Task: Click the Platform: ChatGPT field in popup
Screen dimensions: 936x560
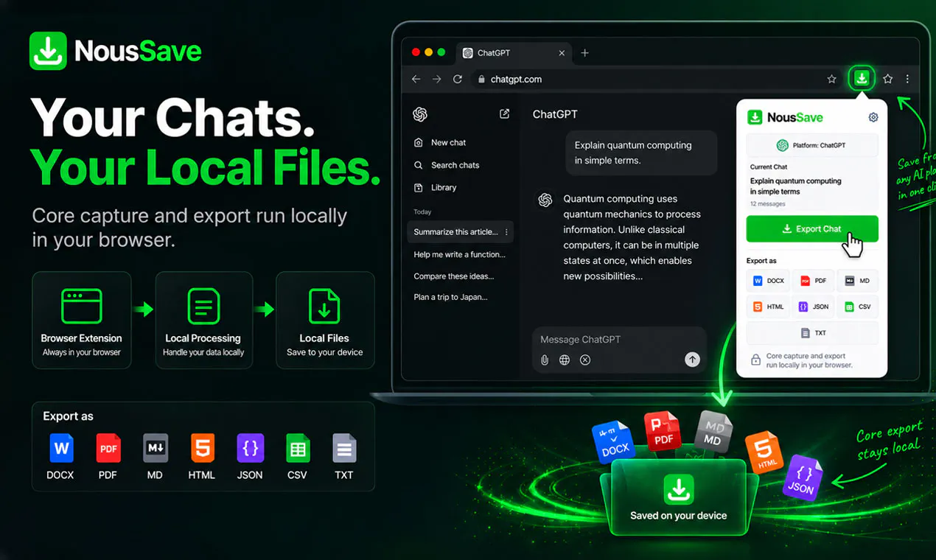Action: point(812,145)
